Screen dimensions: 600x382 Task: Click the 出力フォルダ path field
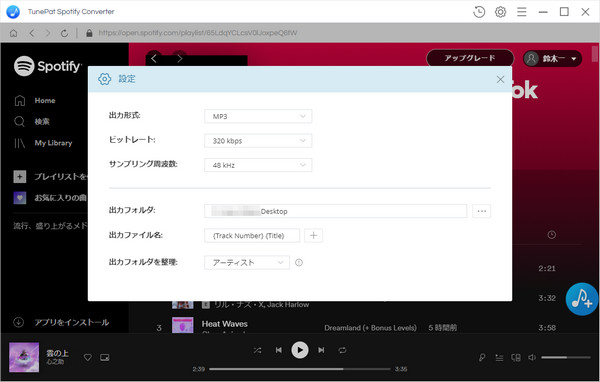336,211
